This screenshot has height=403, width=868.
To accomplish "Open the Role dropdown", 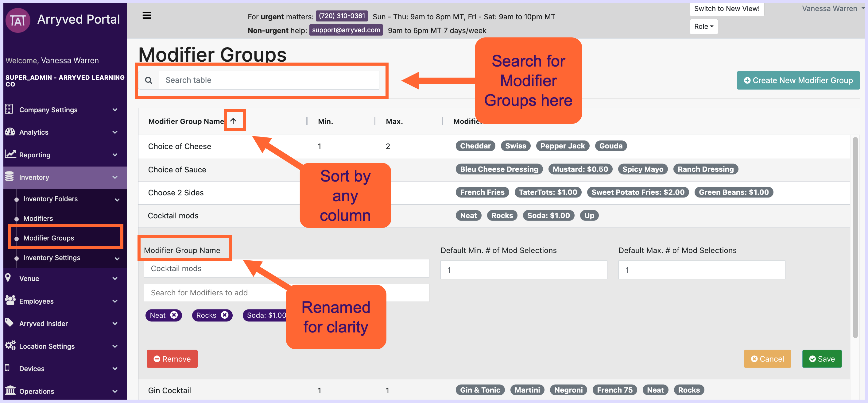I will 703,27.
